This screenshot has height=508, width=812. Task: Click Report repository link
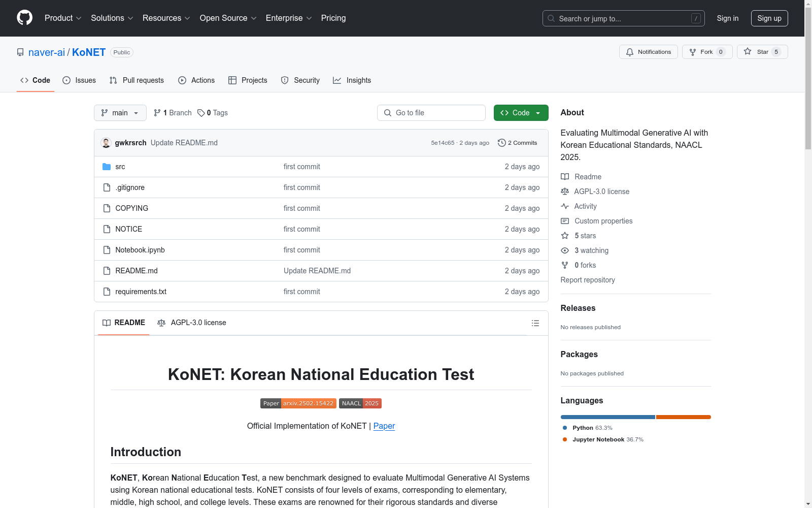point(588,280)
